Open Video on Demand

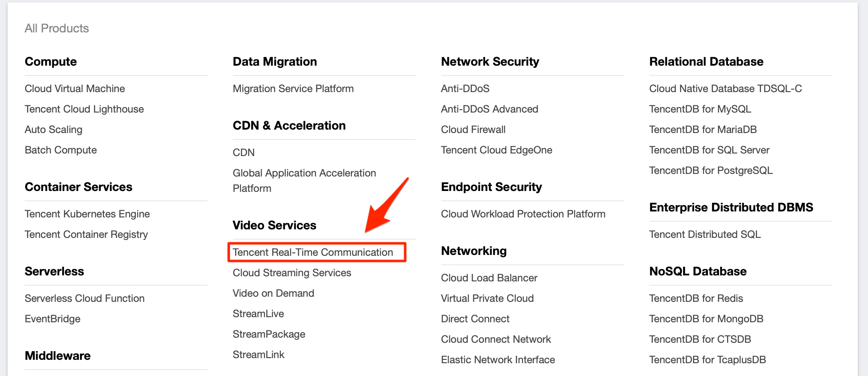coord(273,293)
